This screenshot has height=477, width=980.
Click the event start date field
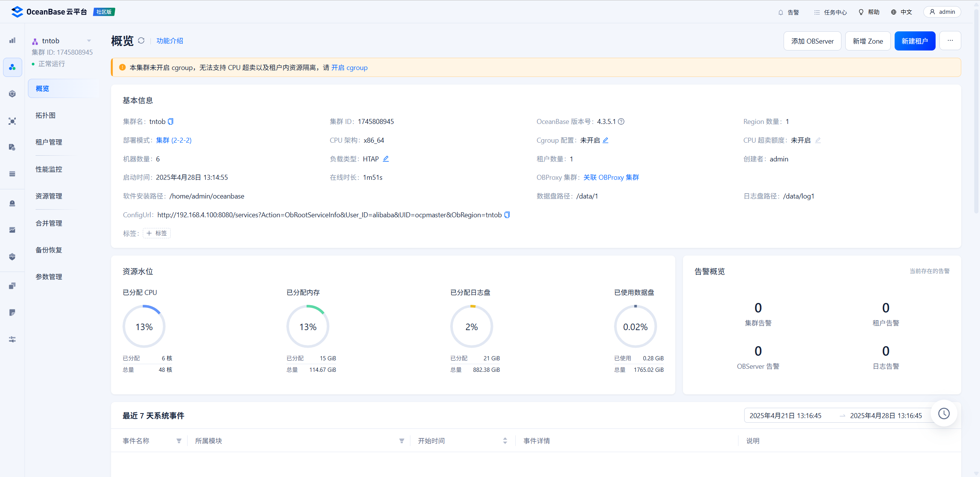point(786,416)
